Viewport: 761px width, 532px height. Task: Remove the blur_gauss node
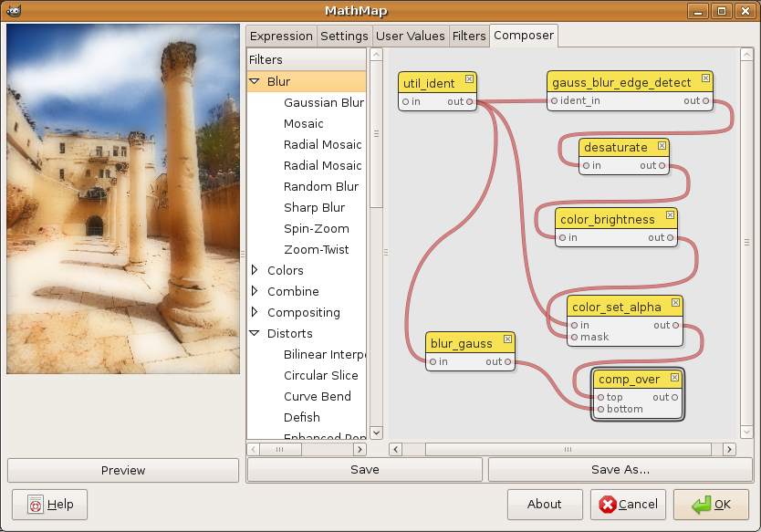click(x=507, y=339)
